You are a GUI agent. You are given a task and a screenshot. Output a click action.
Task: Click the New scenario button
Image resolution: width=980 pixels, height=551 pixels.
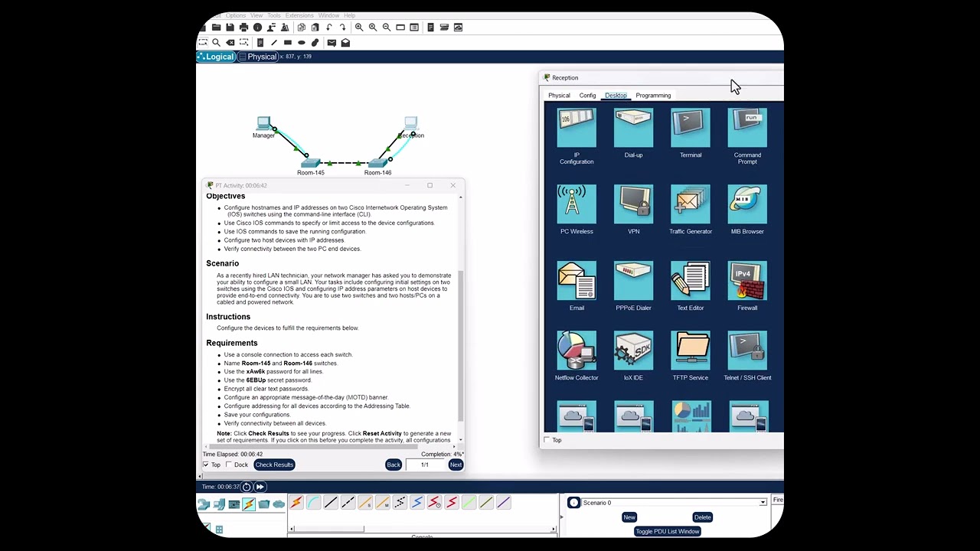point(629,517)
